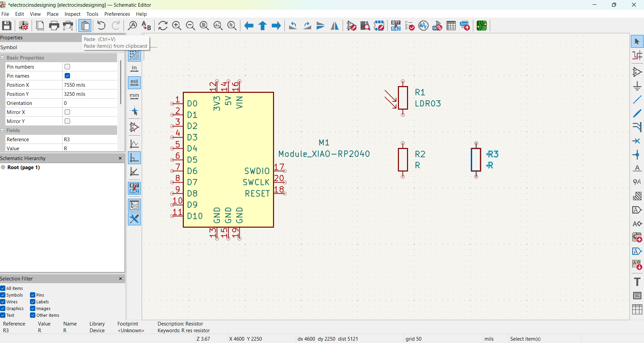Generate bill of materials
The image size is (644, 343).
(x=465, y=26)
